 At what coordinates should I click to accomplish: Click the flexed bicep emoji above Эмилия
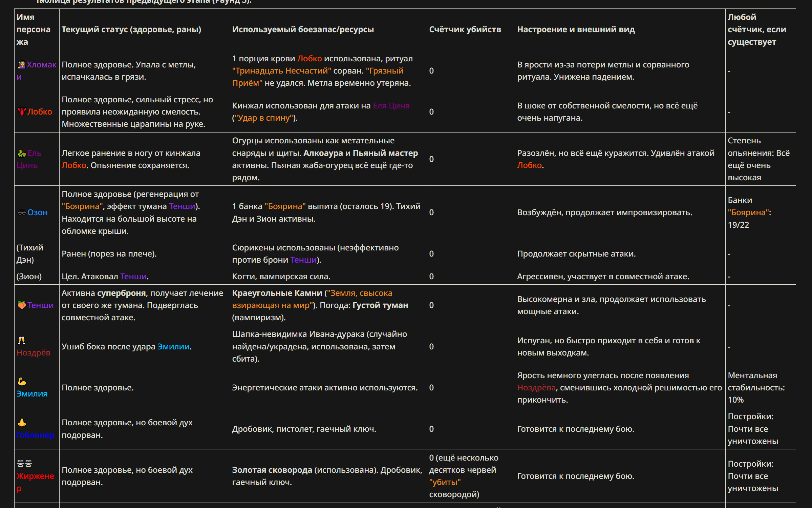tap(22, 382)
